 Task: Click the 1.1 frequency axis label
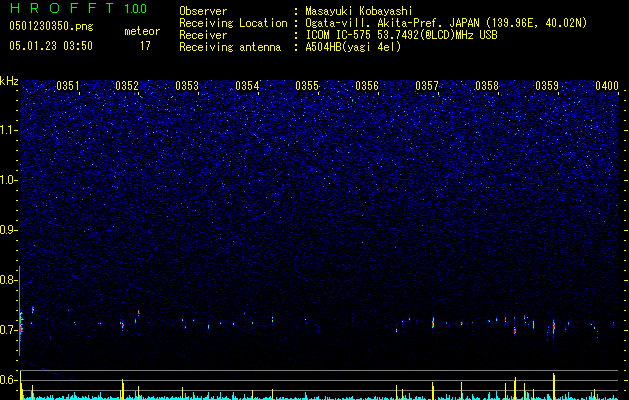coord(9,130)
